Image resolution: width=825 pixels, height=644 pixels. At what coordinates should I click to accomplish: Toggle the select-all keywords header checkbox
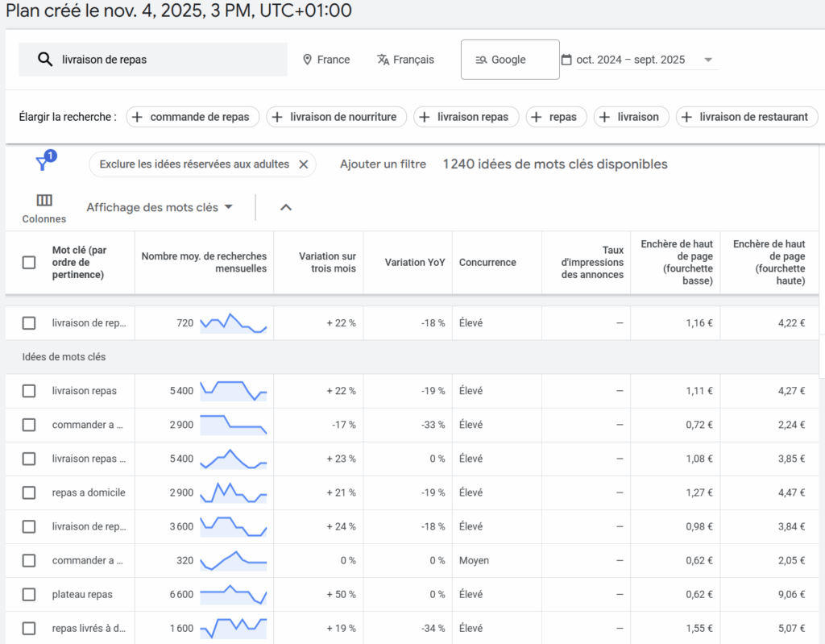coord(29,262)
